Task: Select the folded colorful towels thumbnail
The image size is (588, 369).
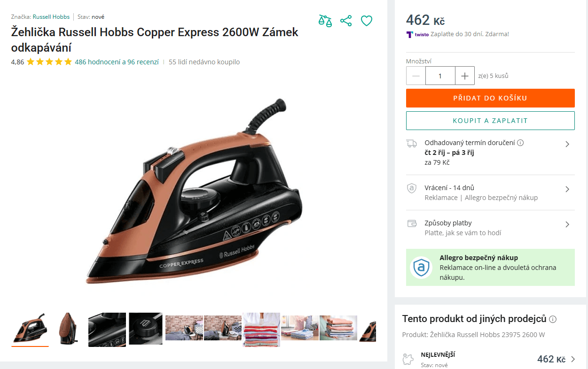Action: [261, 330]
